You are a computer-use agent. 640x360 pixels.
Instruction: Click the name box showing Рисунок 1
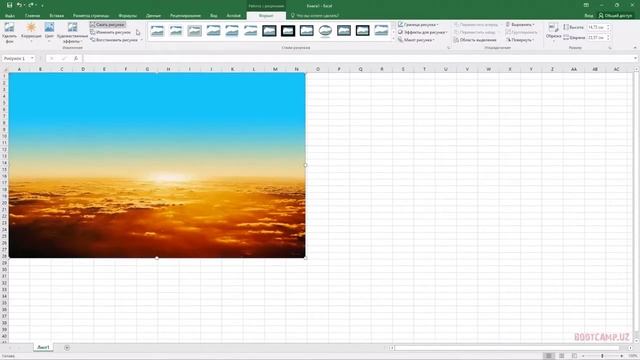[x=16, y=58]
